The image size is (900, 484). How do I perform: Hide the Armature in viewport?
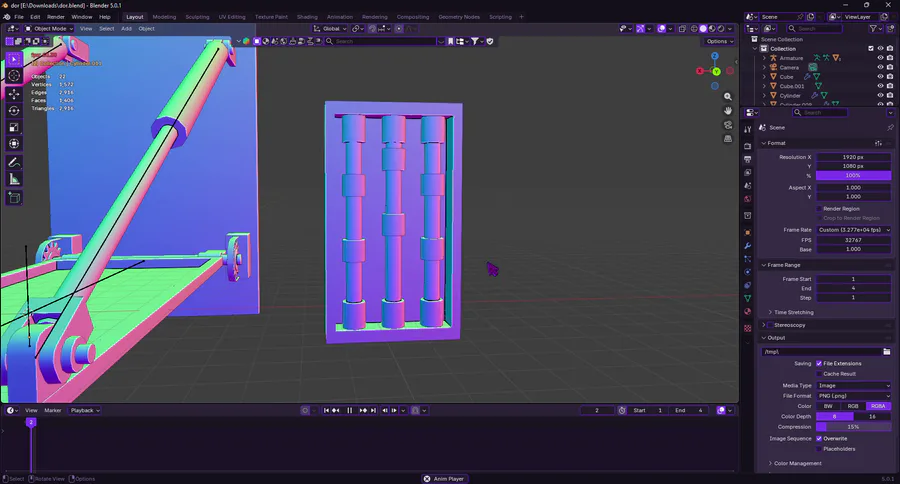[x=880, y=58]
